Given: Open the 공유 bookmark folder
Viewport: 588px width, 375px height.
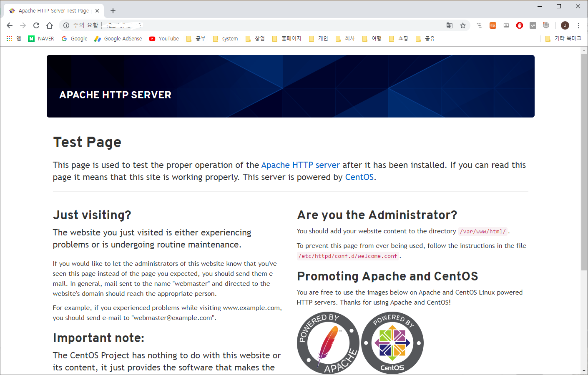Looking at the screenshot, I should [x=425, y=38].
